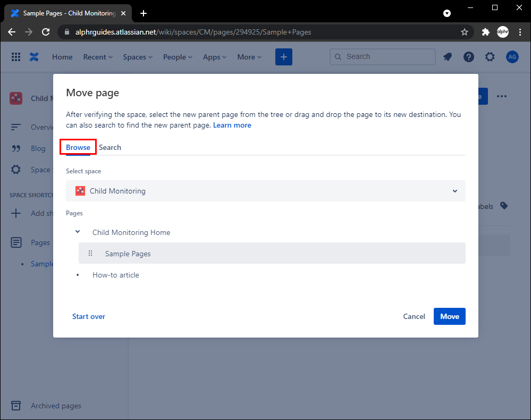531x420 pixels.
Task: Open the Chrome extensions puzzle icon
Action: click(x=485, y=32)
